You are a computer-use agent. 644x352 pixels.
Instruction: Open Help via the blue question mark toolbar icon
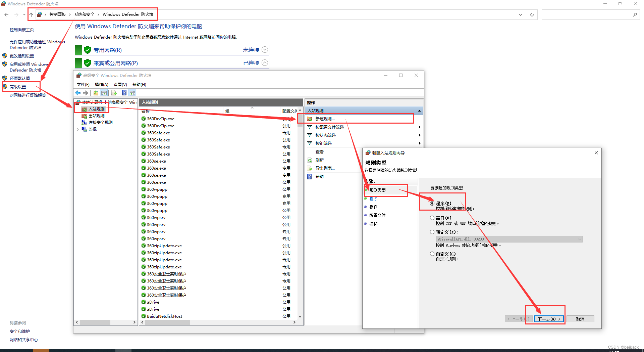[124, 93]
